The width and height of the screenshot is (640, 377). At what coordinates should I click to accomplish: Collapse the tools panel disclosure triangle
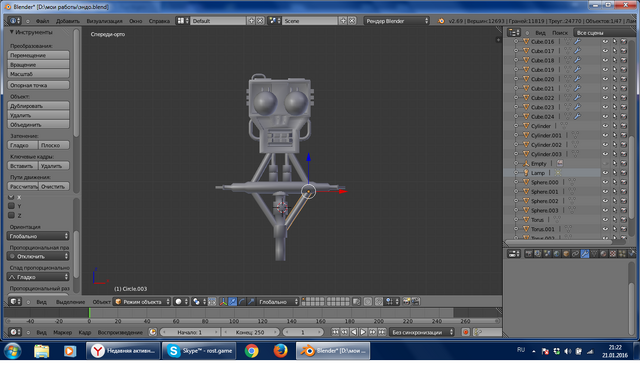pos(11,32)
